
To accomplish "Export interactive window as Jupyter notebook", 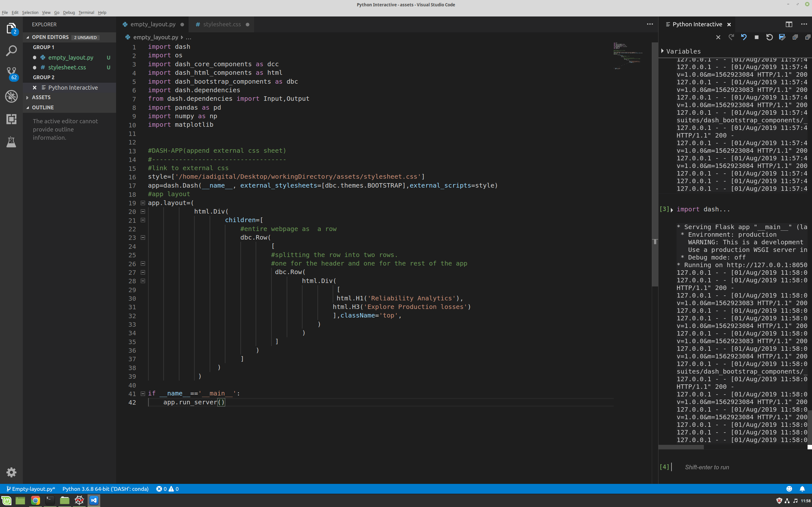I will [x=782, y=37].
